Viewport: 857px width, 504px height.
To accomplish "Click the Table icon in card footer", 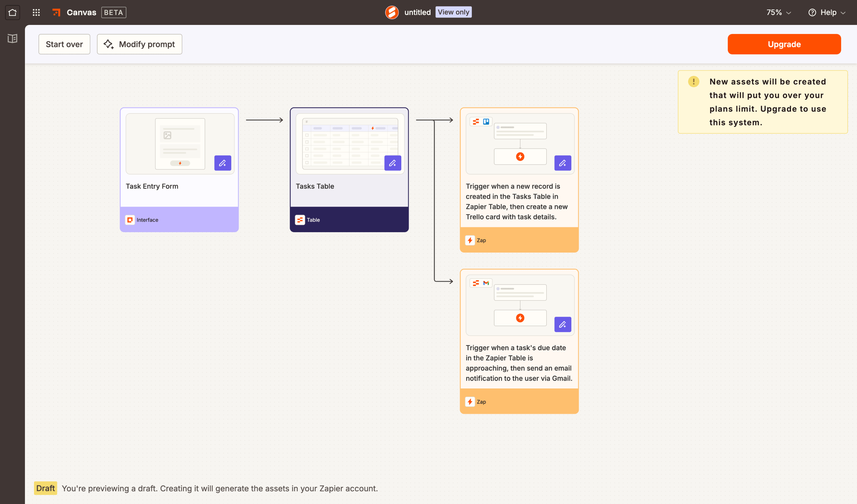I will pos(300,220).
